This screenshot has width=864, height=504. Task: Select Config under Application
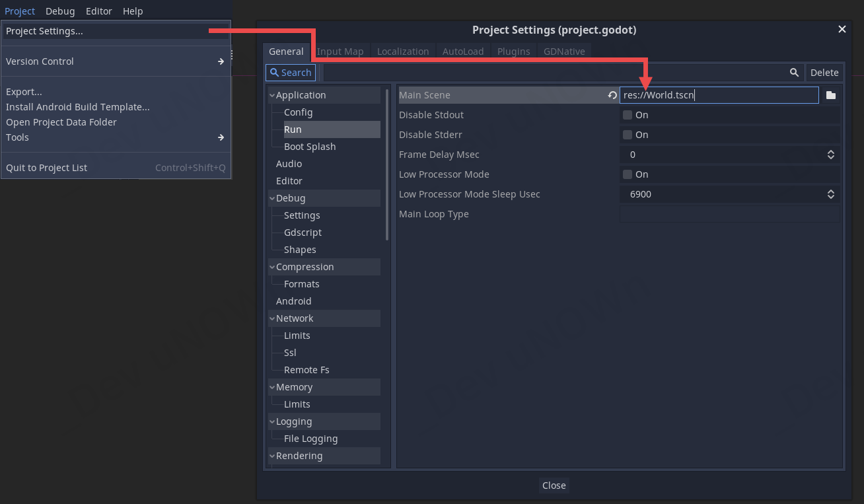point(298,112)
